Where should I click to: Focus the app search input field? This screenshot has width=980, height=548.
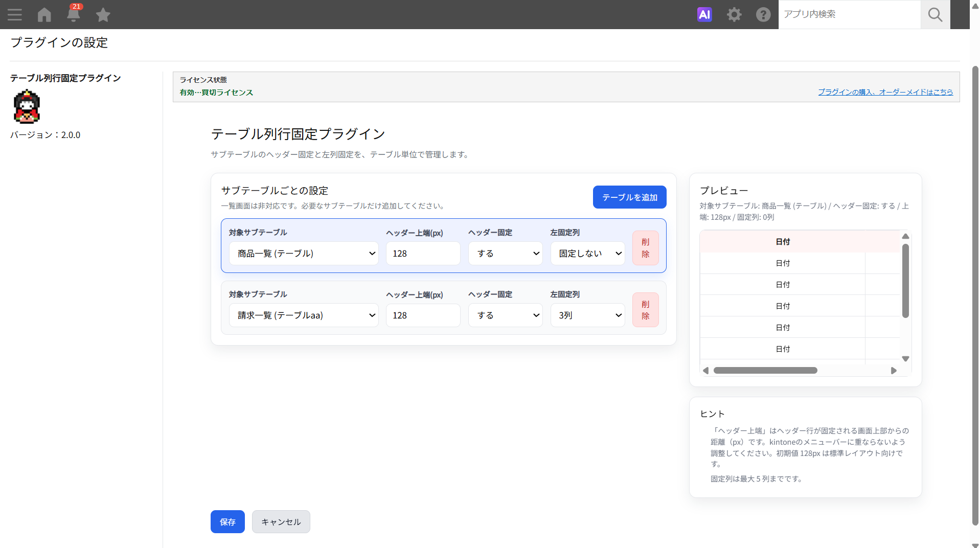click(x=849, y=14)
